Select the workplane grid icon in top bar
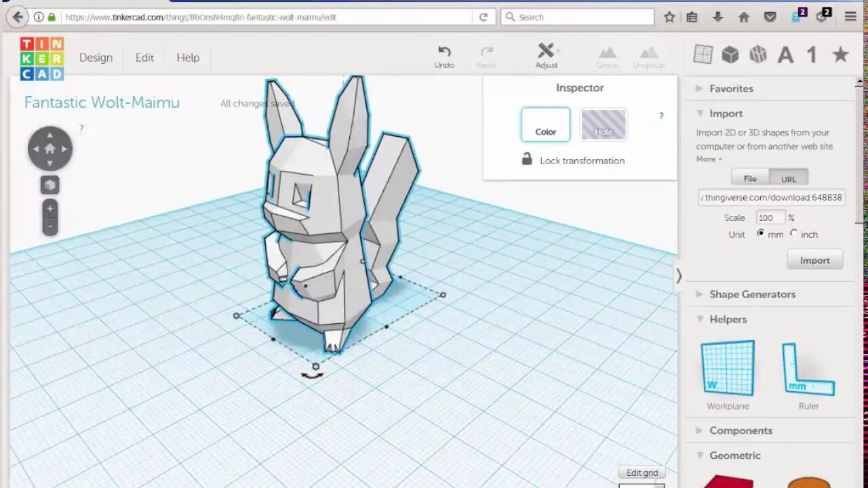The height and width of the screenshot is (488, 868). (703, 55)
